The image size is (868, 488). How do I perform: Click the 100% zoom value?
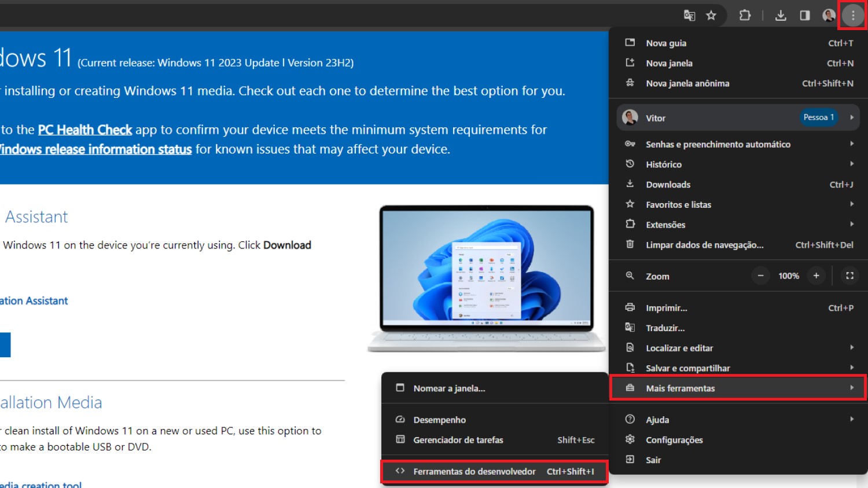coord(789,276)
